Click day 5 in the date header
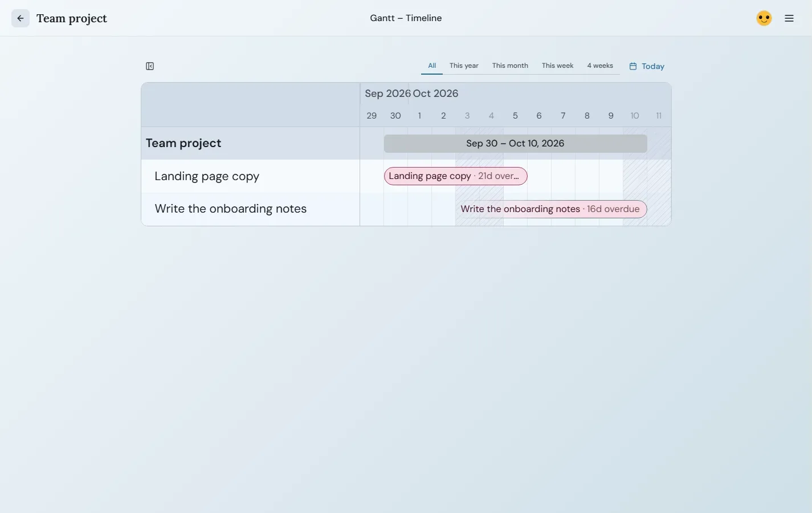Image resolution: width=812 pixels, height=513 pixels. click(515, 116)
